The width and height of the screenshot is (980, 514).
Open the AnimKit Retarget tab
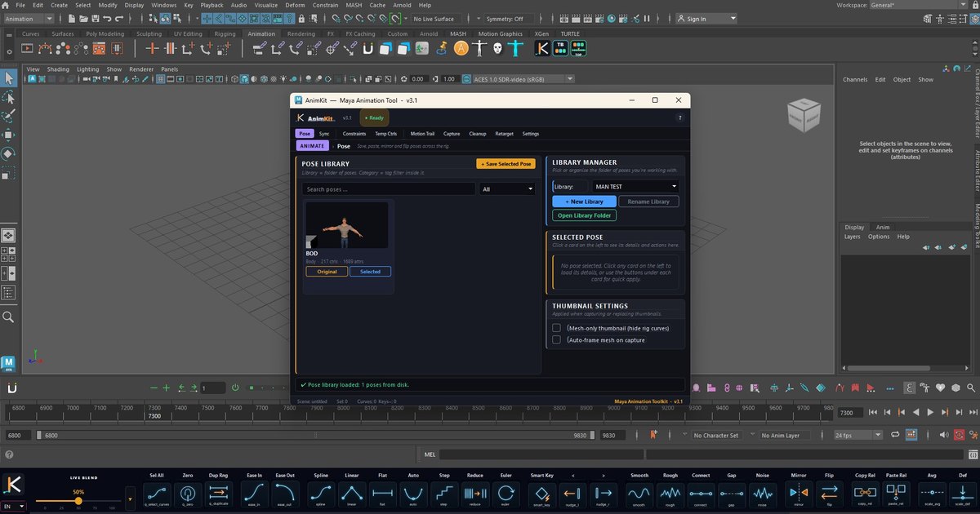point(504,134)
